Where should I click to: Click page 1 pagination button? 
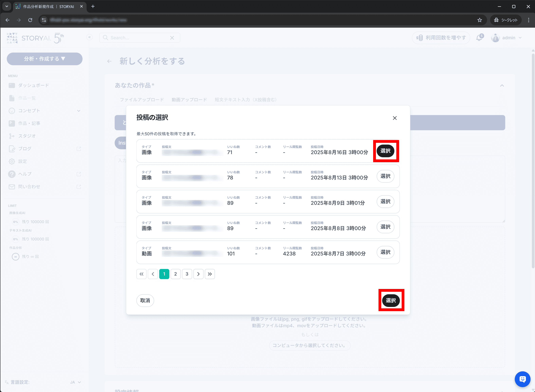164,274
